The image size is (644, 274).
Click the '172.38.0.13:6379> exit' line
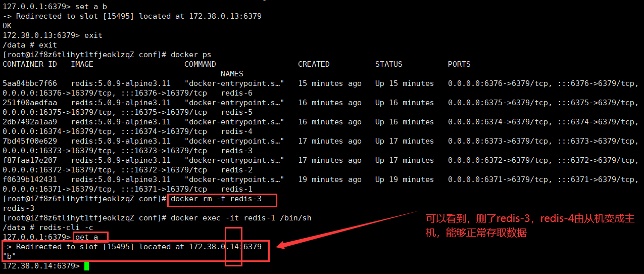[x=53, y=35]
